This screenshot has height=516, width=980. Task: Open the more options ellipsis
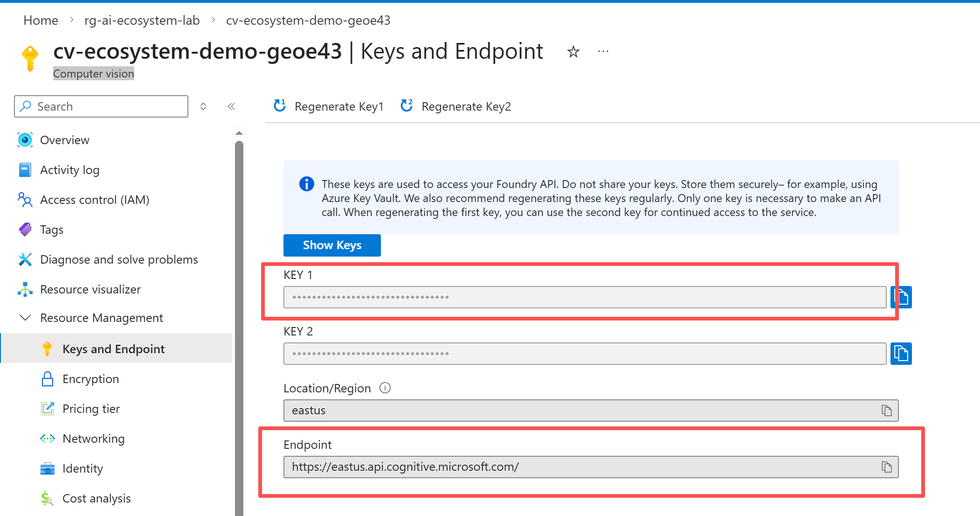[603, 52]
